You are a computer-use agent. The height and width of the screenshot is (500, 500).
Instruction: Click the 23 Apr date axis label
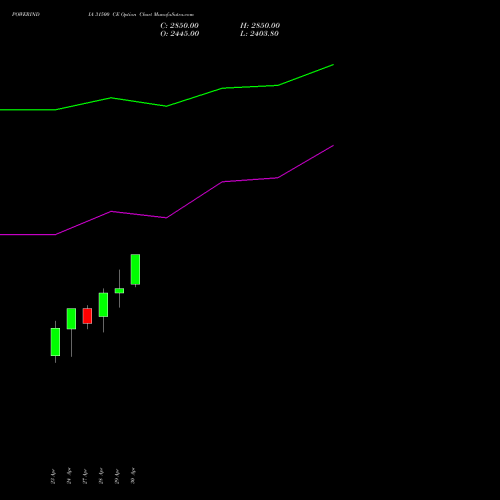(x=53, y=476)
